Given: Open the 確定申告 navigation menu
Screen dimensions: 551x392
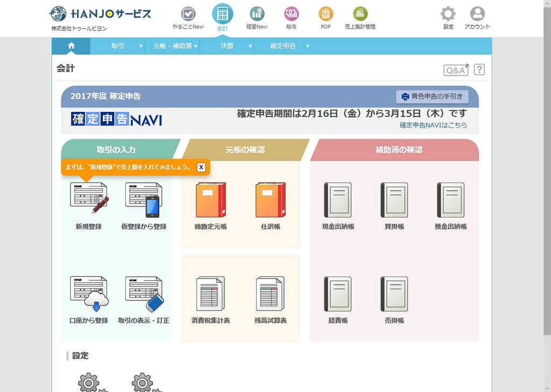Looking at the screenshot, I should [x=283, y=46].
